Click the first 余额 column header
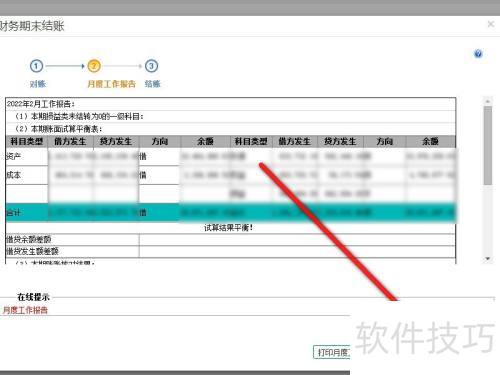 coord(205,141)
